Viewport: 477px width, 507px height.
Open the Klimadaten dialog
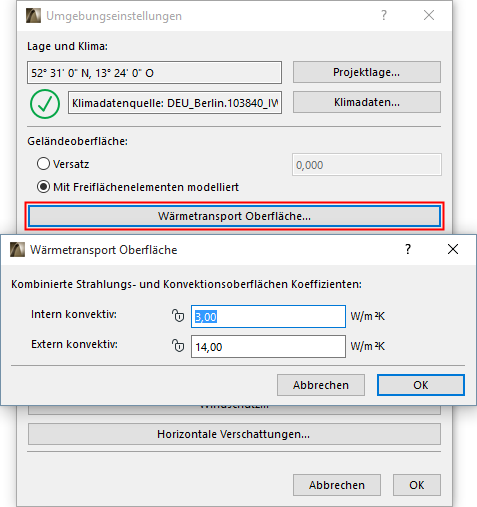coord(367,102)
